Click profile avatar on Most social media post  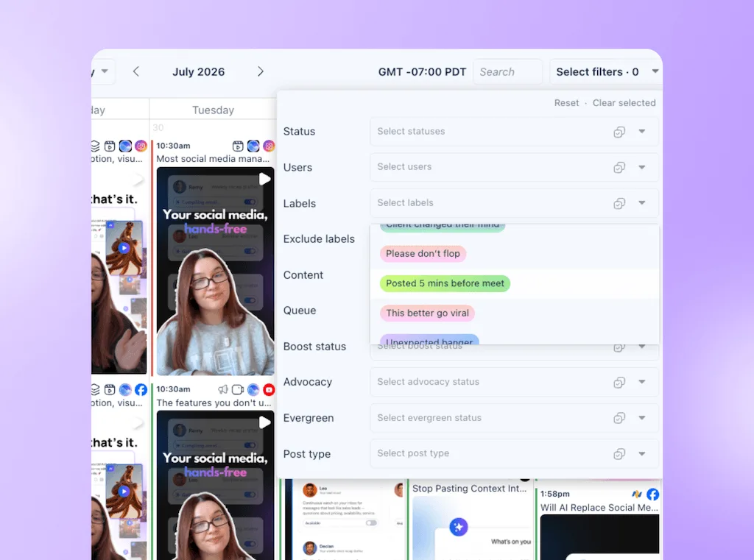253,146
